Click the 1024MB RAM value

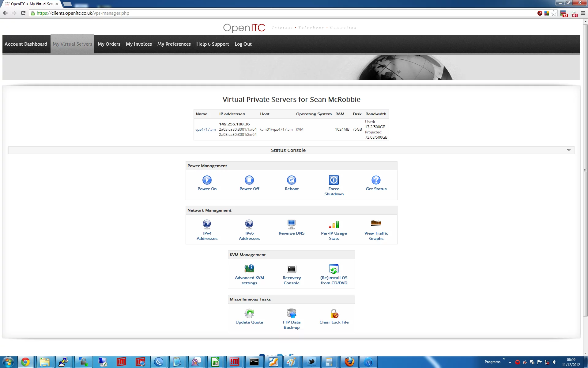click(342, 129)
